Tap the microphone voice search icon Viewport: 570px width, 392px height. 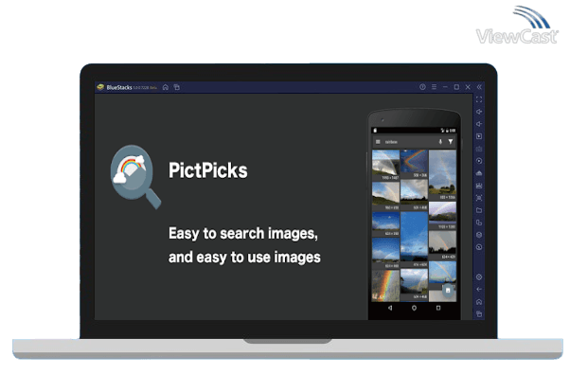pos(440,142)
